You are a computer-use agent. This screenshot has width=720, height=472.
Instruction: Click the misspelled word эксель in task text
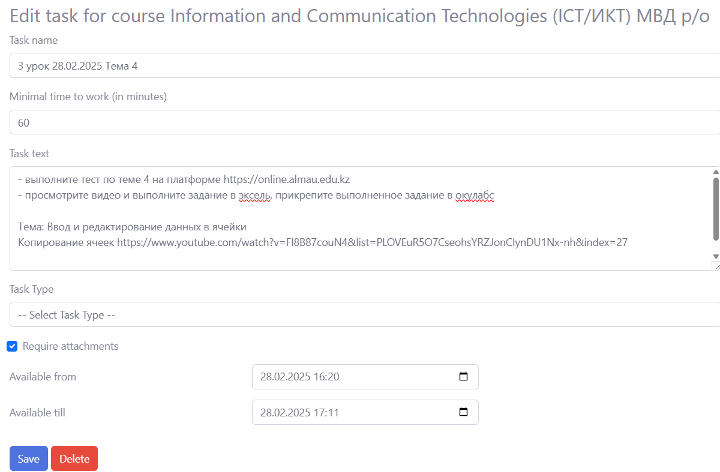(x=255, y=196)
